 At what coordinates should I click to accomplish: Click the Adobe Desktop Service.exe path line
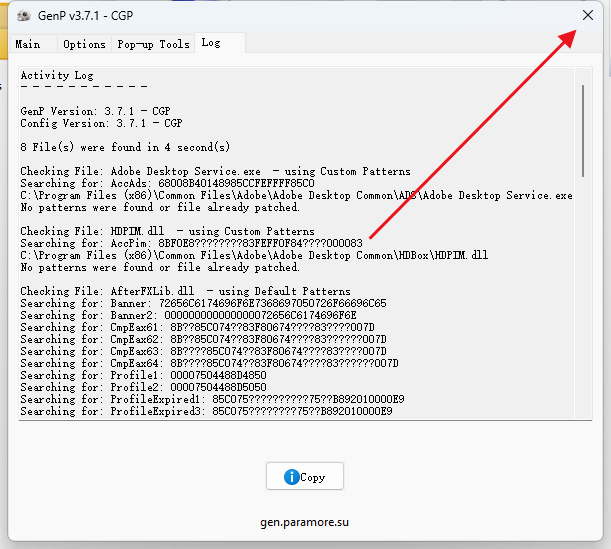point(297,195)
